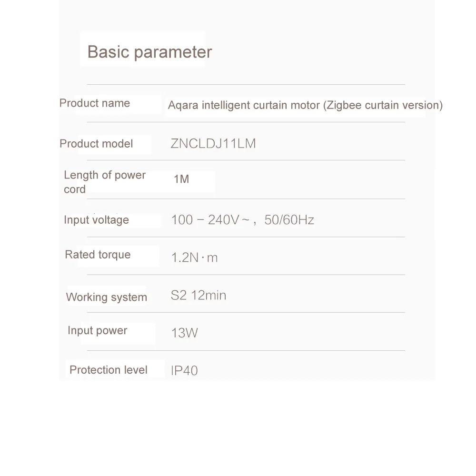Click the S2 12min value
Viewport: 476px width, 476px height.
point(198,296)
